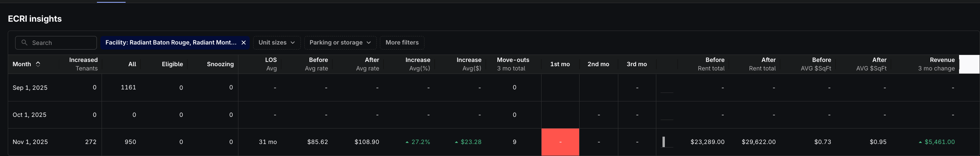Click the magnifying glass search icon
Image resolution: width=980 pixels, height=156 pixels.
pos(24,43)
